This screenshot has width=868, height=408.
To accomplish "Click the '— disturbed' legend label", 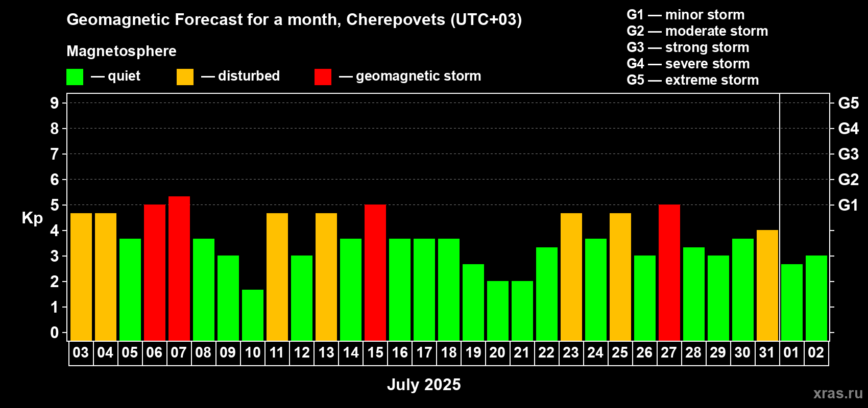I will (x=240, y=76).
